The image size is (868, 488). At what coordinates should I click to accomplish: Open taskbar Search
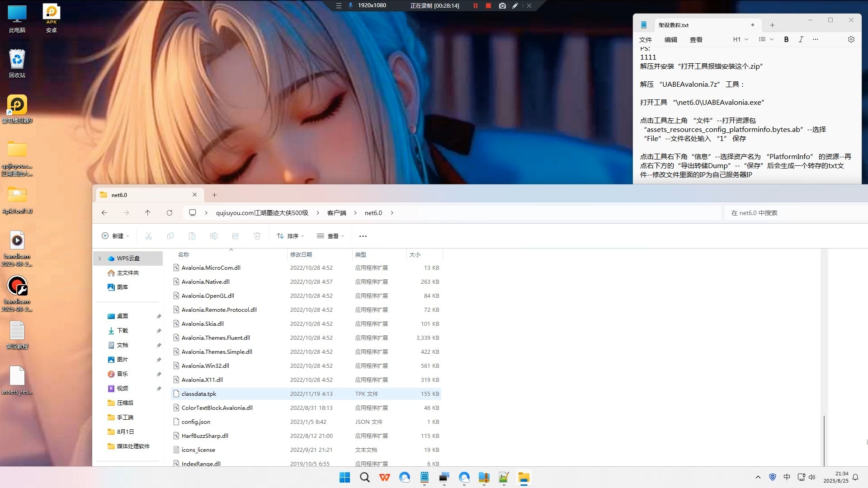tap(365, 478)
